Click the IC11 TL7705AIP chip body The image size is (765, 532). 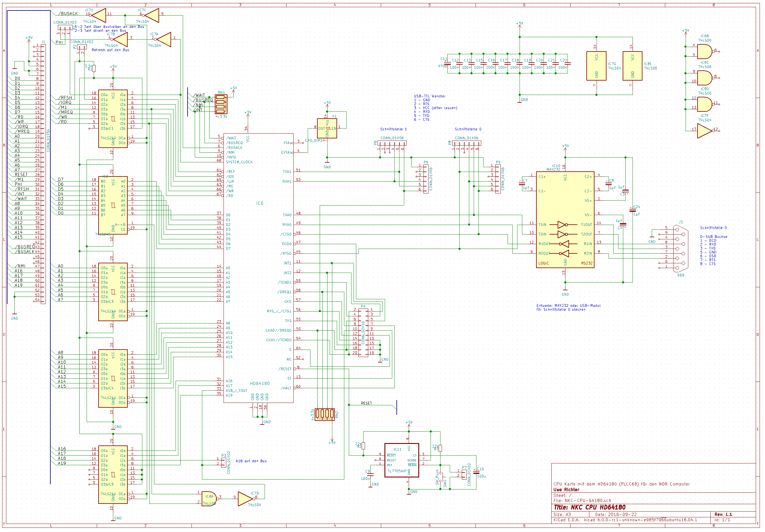402,460
